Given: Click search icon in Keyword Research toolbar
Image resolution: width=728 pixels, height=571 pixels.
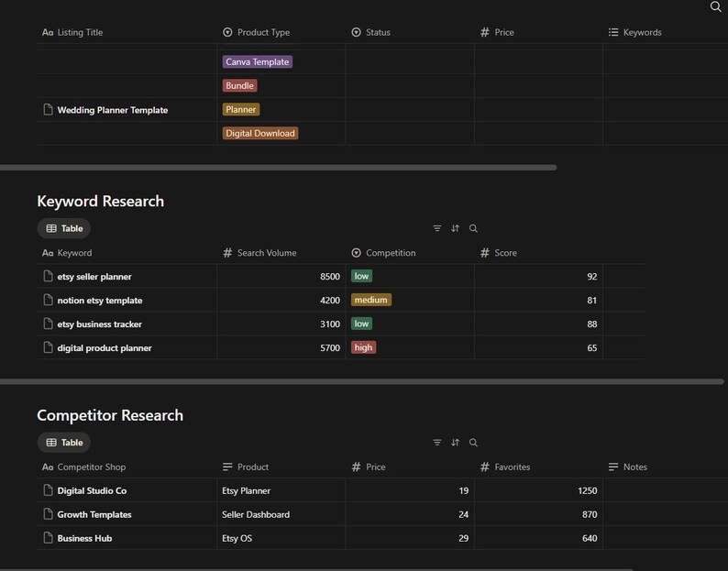Looking at the screenshot, I should click(473, 228).
